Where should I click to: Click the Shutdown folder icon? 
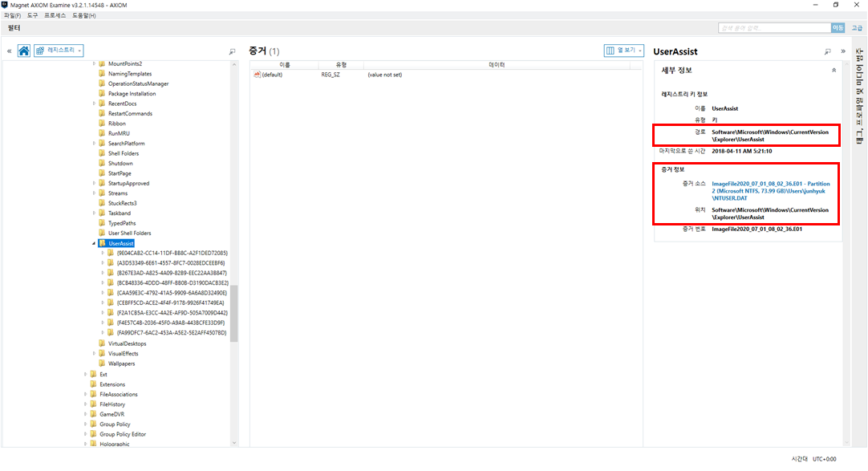pyautogui.click(x=102, y=163)
